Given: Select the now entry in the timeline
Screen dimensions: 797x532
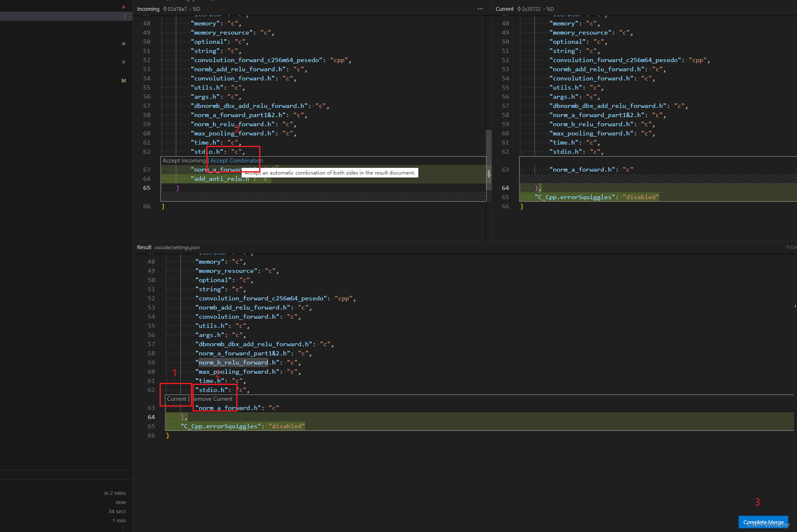Looking at the screenshot, I should pos(120,502).
